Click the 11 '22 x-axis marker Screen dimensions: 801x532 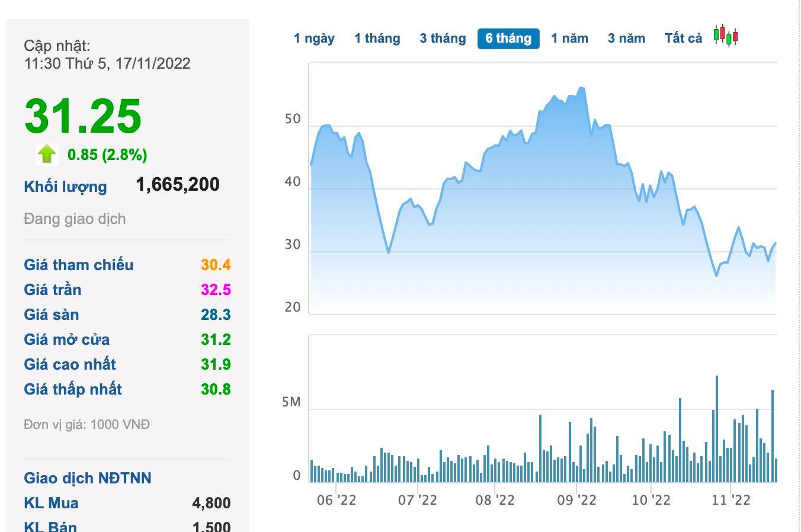coord(731,500)
